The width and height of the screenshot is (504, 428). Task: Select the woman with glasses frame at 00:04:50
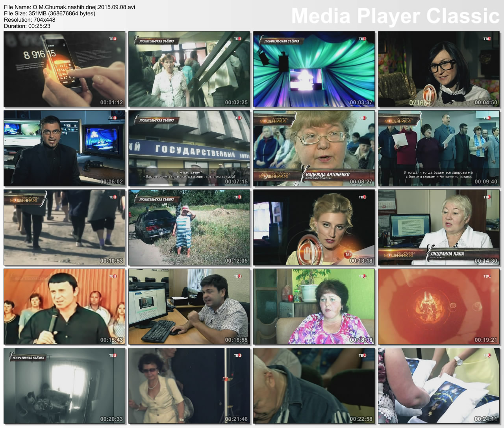[439, 69]
